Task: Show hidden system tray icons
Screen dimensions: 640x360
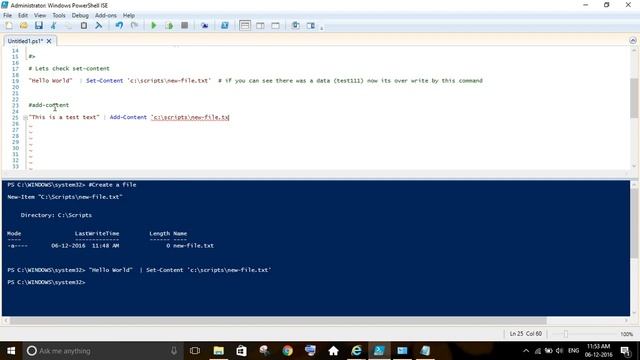Action: [x=526, y=351]
